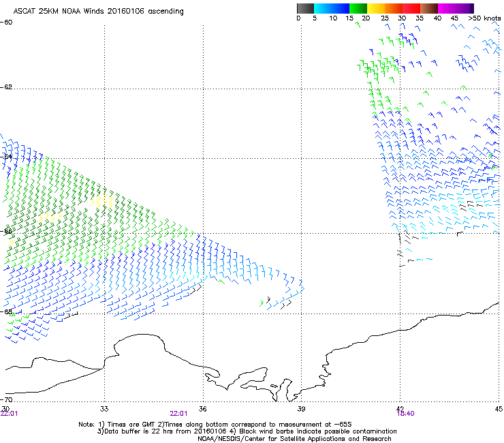This screenshot has width=504, height=443.
Task: Click the latitude label '-62'
Action: [6, 87]
